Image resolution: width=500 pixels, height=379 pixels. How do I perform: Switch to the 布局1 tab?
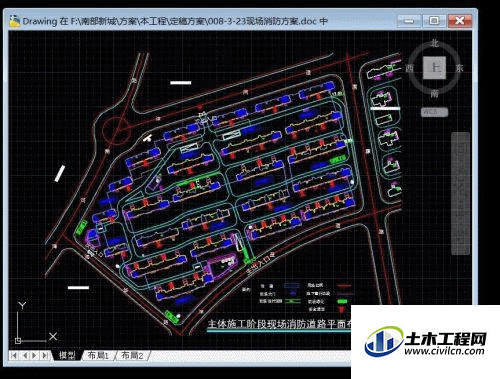[98, 355]
